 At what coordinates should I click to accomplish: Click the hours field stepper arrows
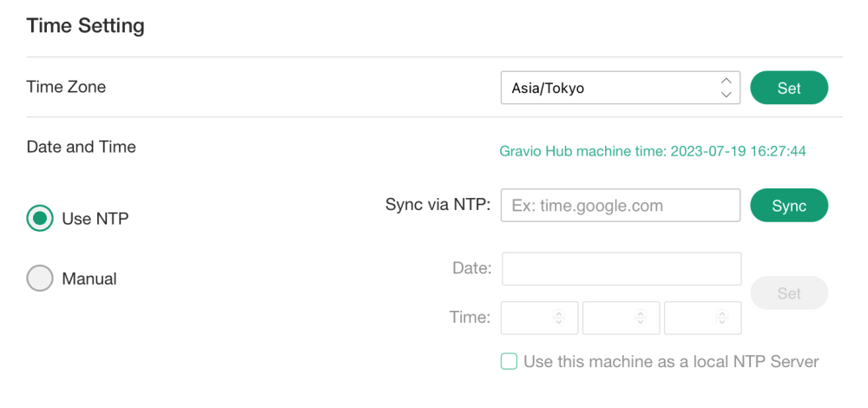click(559, 318)
